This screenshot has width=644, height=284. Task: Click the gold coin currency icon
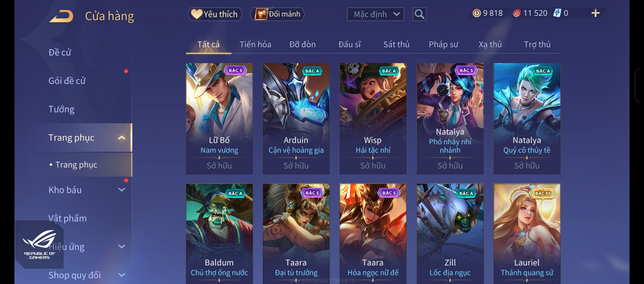[x=476, y=13]
